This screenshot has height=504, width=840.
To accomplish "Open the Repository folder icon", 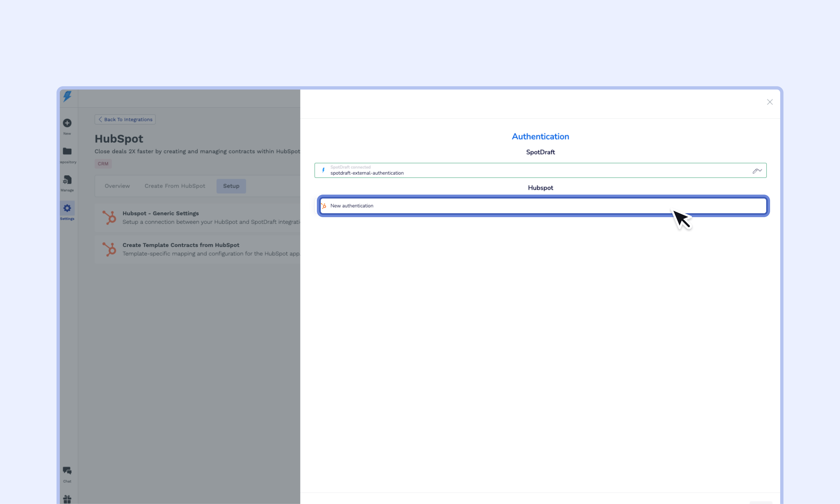I will pos(67,152).
